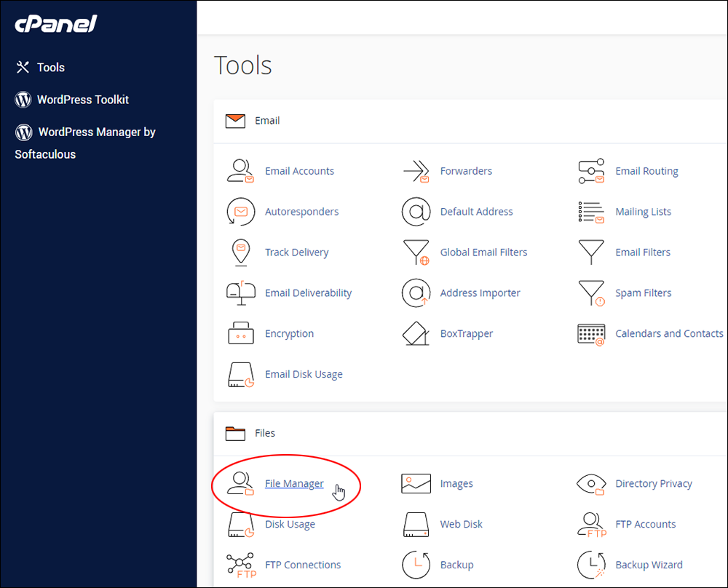Open the File Manager link
The image size is (728, 588).
click(294, 484)
